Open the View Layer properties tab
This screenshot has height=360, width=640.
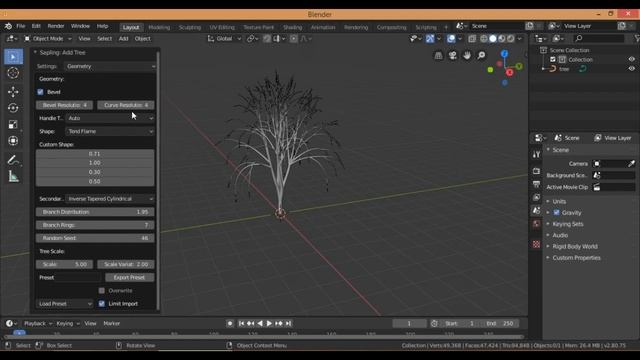point(536,198)
